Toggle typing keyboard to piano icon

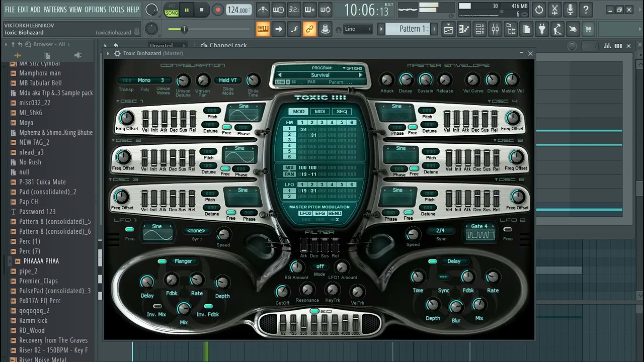(263, 29)
